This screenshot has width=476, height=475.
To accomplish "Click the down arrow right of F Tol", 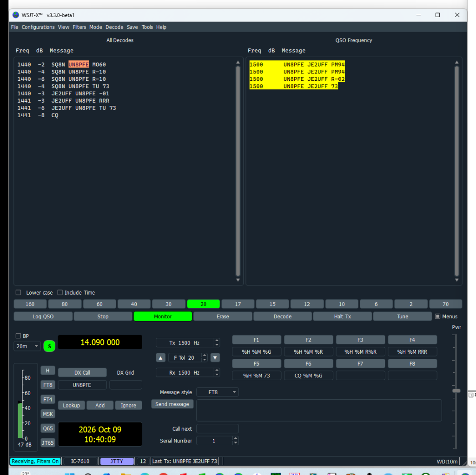I will 215,357.
